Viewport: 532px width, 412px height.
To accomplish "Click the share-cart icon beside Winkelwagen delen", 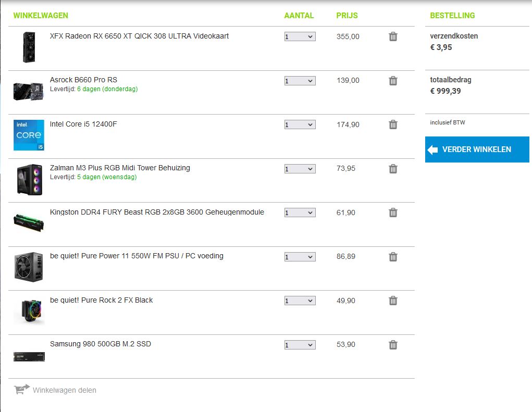I will coord(22,390).
